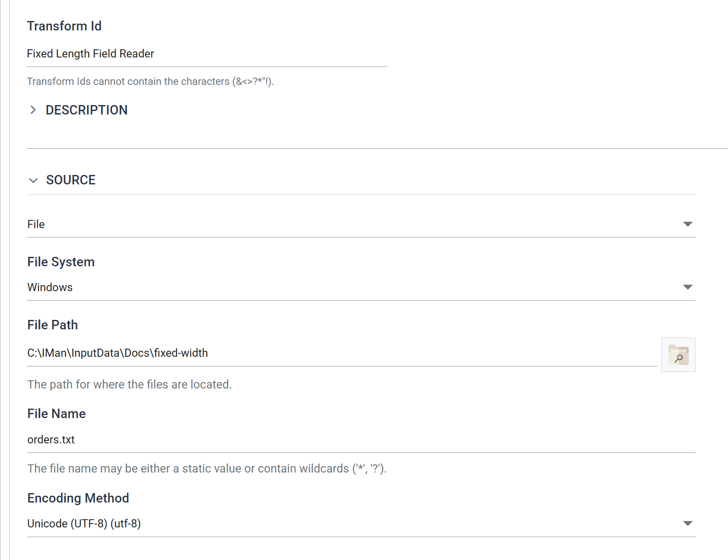The image size is (728, 560).
Task: Click the File Path field with C:\IMan\InputData path
Action: (342, 353)
